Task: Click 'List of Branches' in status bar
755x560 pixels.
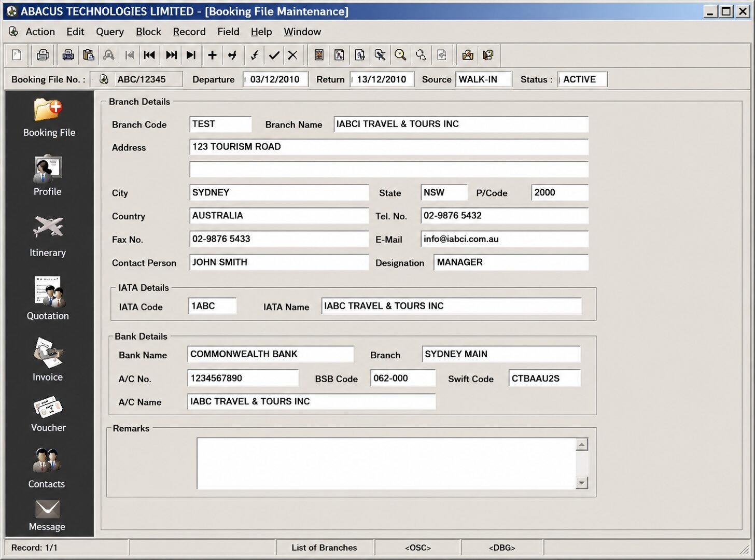Action: coord(324,548)
